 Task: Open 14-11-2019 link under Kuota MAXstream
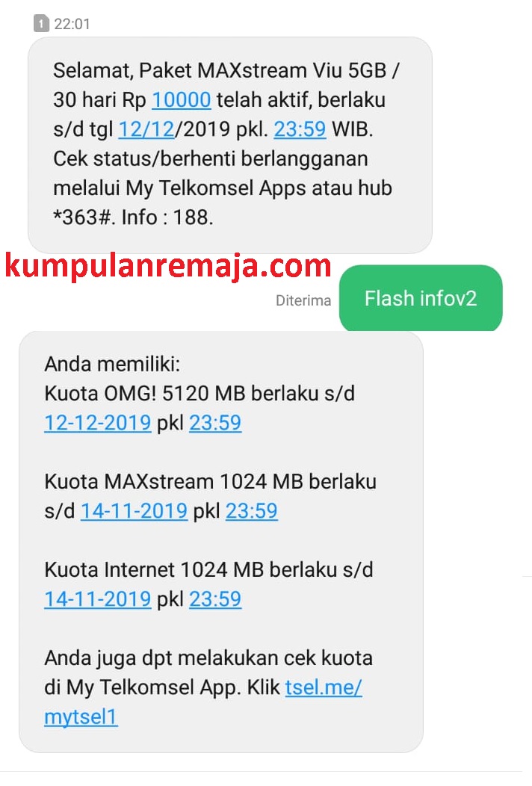tap(134, 511)
